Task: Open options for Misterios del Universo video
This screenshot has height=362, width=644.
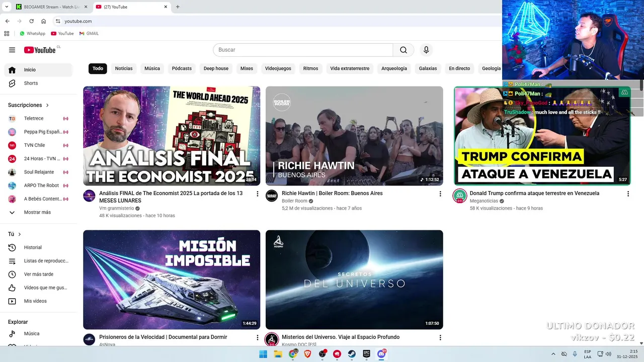Action: (440, 337)
